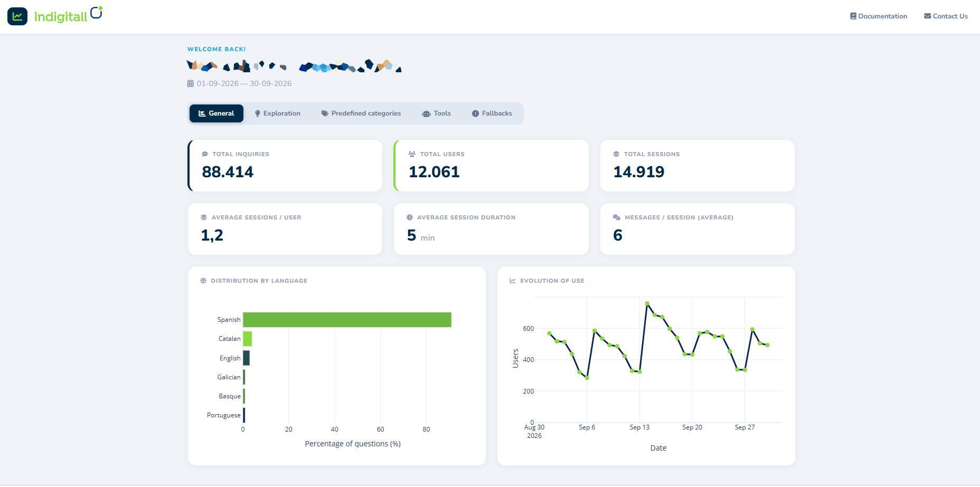Click the Average Sessions / User icon
Viewport: 980px width, 487px height.
pos(204,217)
